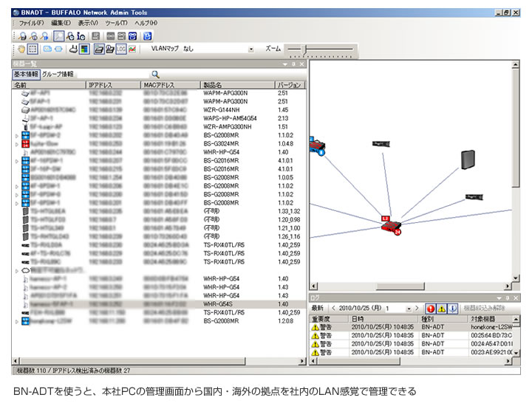
Task: Click warning icon of hongkong-L2SW log row
Action: click(x=316, y=327)
